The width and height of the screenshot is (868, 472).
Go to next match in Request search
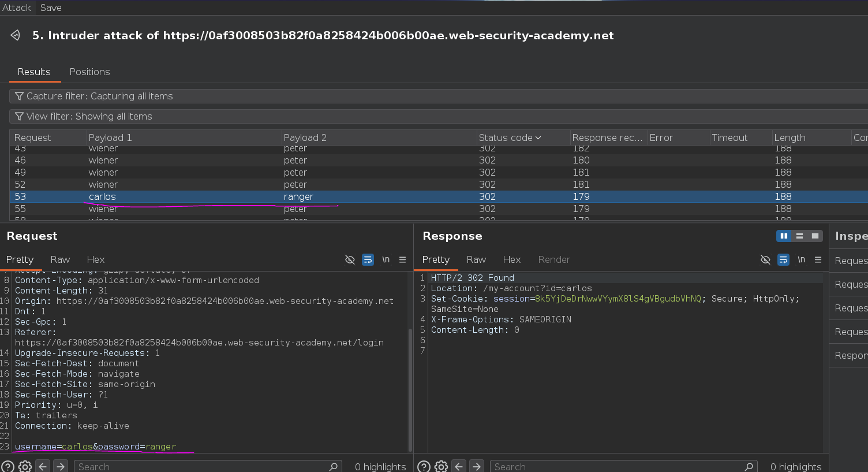[61, 466]
